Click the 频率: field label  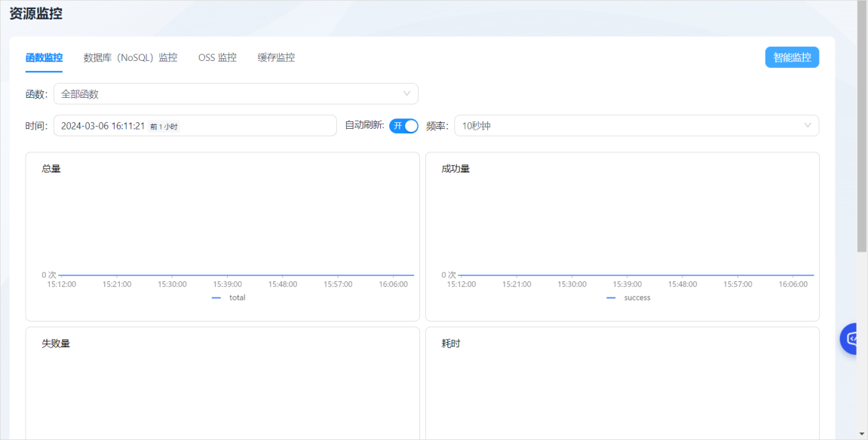(x=437, y=126)
